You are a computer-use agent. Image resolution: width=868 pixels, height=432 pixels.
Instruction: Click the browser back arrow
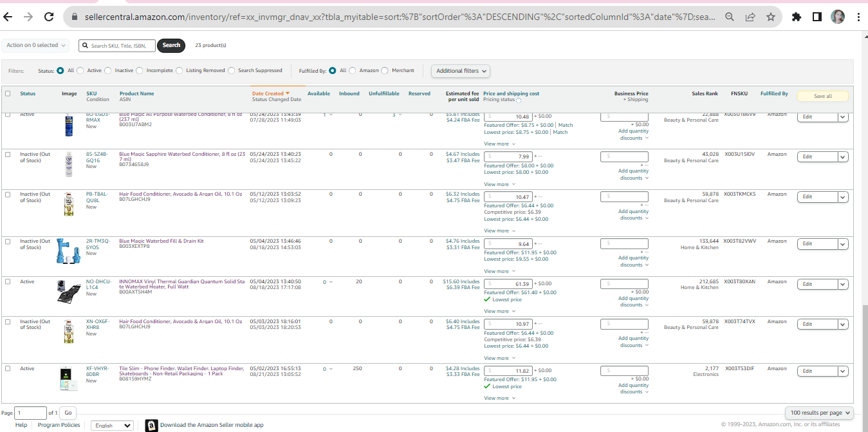[x=9, y=17]
